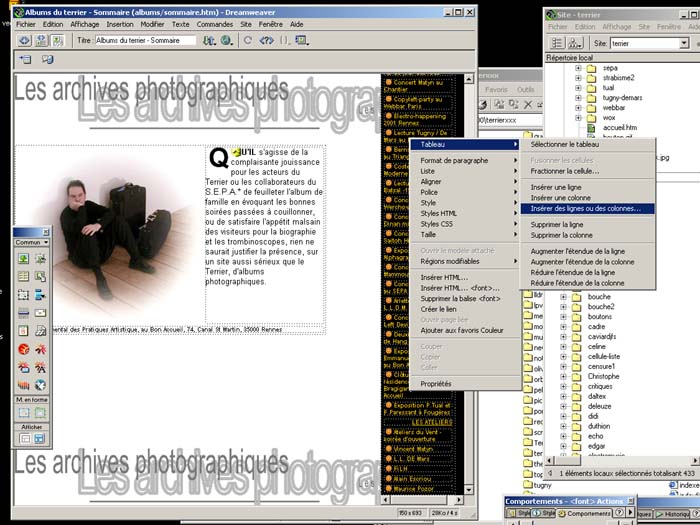Open the File Management toolbar icon
The image size is (700, 525).
pyautogui.click(x=209, y=41)
